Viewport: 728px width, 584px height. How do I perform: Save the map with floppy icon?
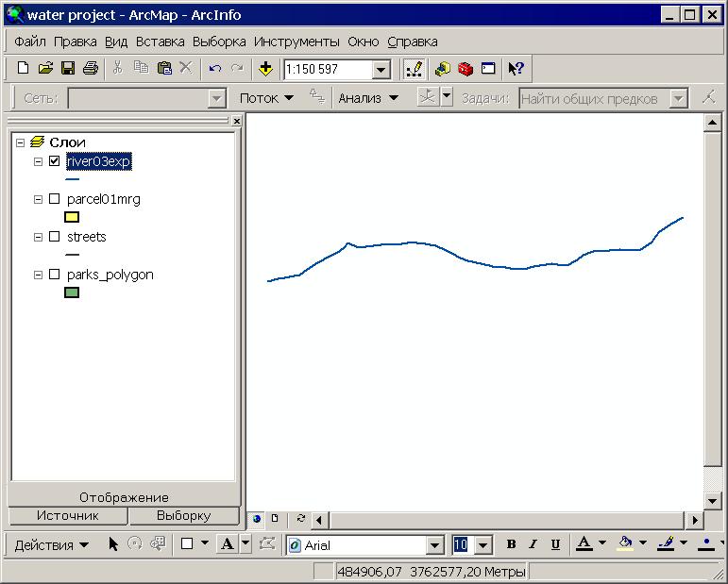coord(68,69)
